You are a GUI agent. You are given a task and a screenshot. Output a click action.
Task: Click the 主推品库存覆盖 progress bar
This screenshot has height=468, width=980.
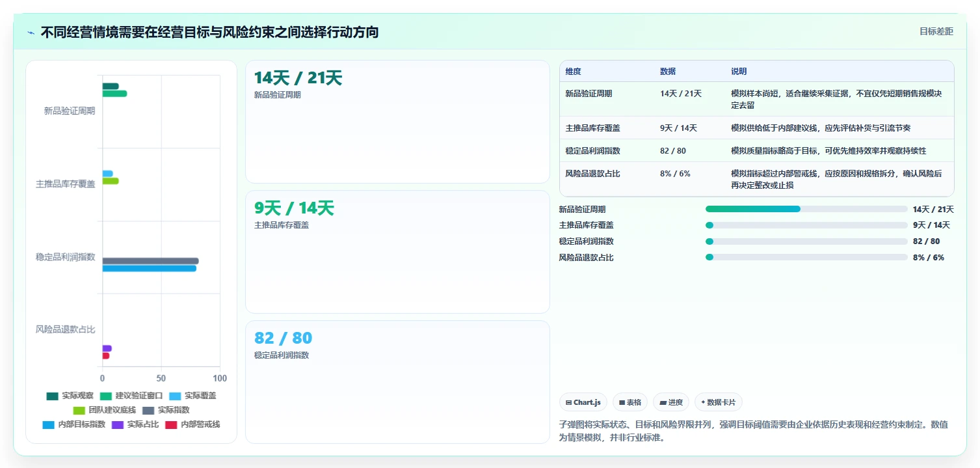pos(806,225)
